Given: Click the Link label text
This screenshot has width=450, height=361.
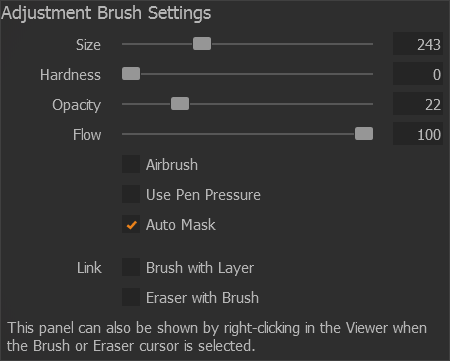Looking at the screenshot, I should pyautogui.click(x=89, y=268).
